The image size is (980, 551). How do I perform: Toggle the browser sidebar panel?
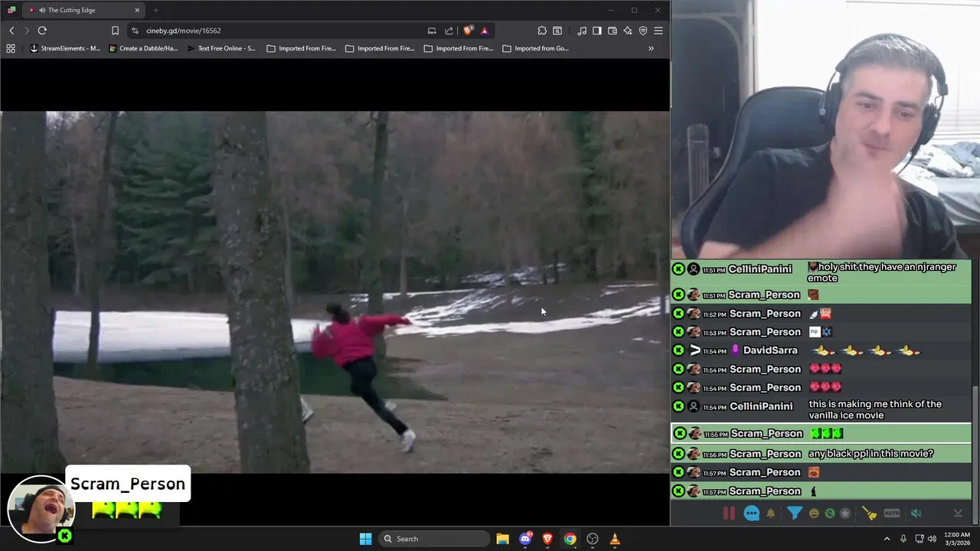[597, 31]
